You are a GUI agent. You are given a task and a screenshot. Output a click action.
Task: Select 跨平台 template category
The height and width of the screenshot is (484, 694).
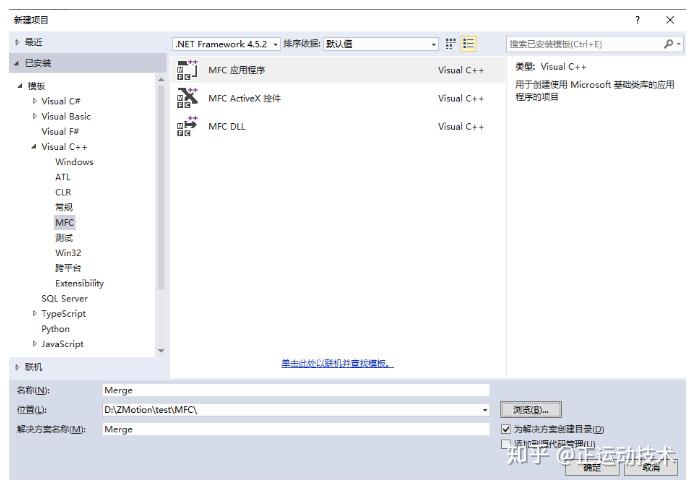[x=68, y=268]
